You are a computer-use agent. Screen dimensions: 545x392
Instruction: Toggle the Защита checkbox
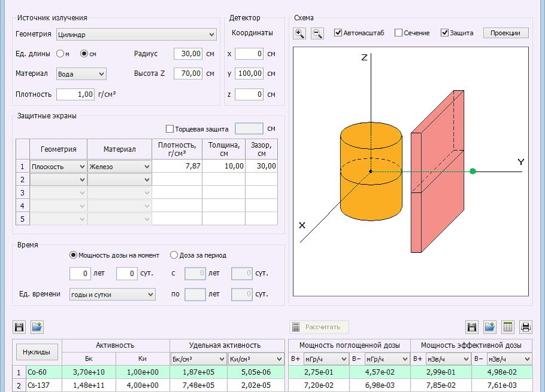tap(445, 33)
